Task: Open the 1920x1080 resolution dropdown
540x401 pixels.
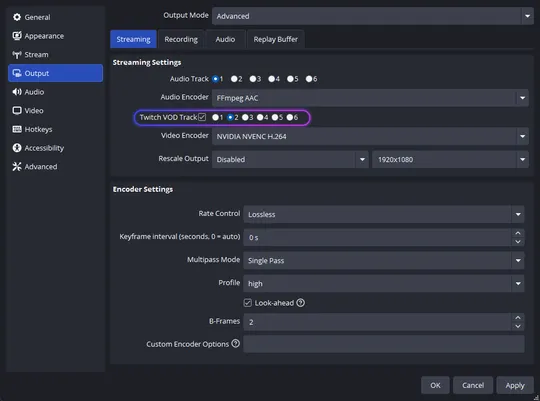Action: tap(450, 159)
